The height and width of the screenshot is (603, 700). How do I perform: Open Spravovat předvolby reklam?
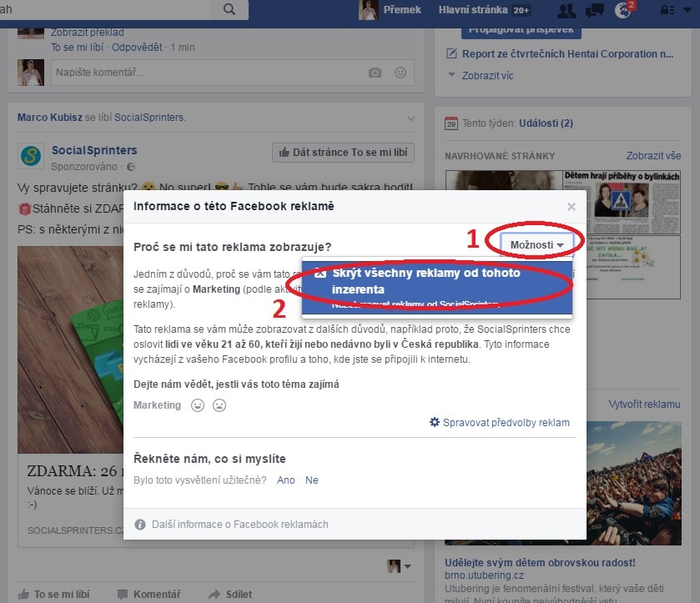click(x=500, y=423)
